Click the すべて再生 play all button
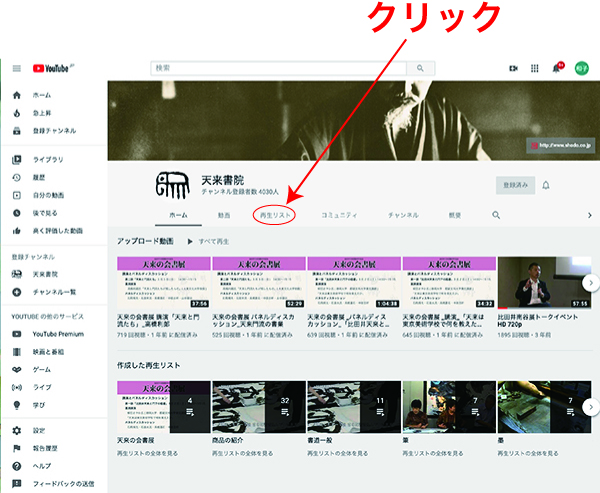Image resolution: width=600 pixels, height=493 pixels. click(x=208, y=242)
